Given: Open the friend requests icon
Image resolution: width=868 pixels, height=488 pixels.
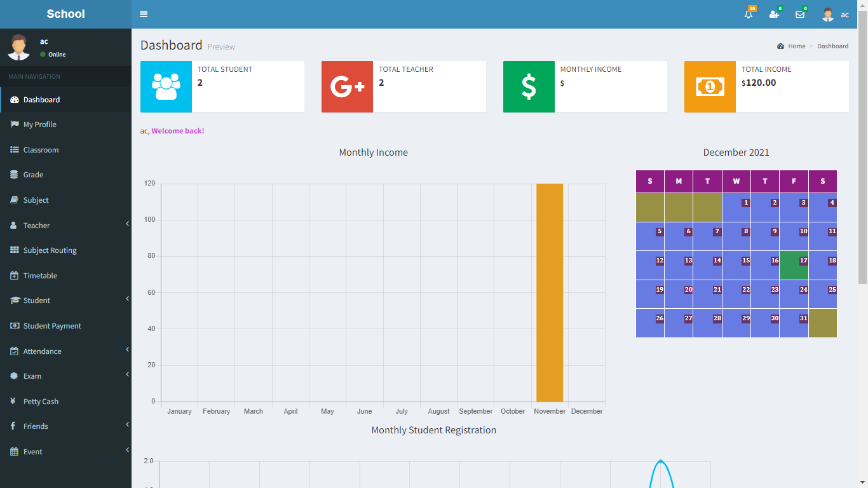Looking at the screenshot, I should [774, 14].
